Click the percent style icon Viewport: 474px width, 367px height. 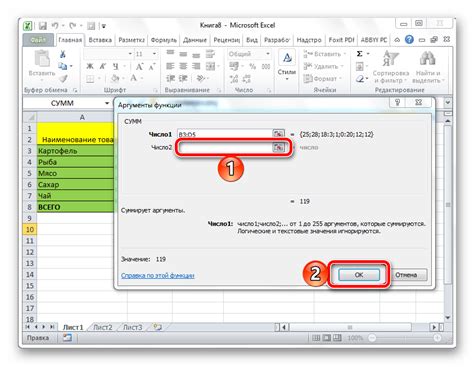click(253, 66)
